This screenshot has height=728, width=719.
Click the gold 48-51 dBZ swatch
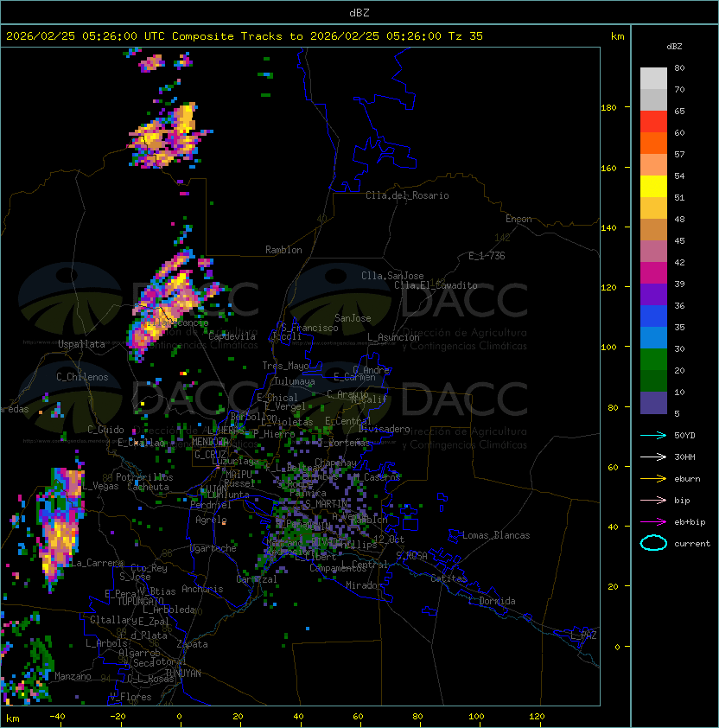pos(653,208)
